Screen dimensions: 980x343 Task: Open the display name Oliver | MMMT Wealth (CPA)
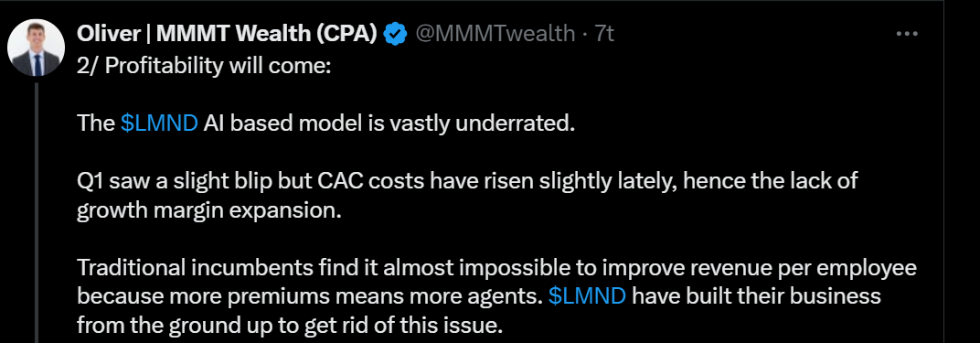(x=227, y=34)
